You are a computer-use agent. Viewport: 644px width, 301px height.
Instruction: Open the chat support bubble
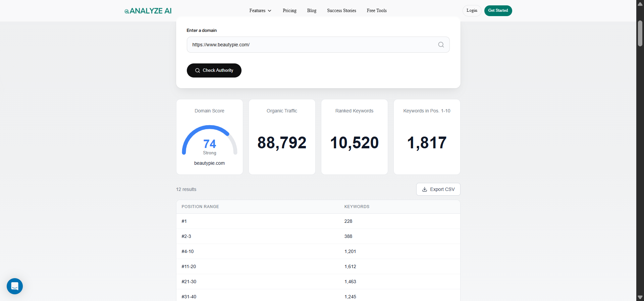click(15, 286)
